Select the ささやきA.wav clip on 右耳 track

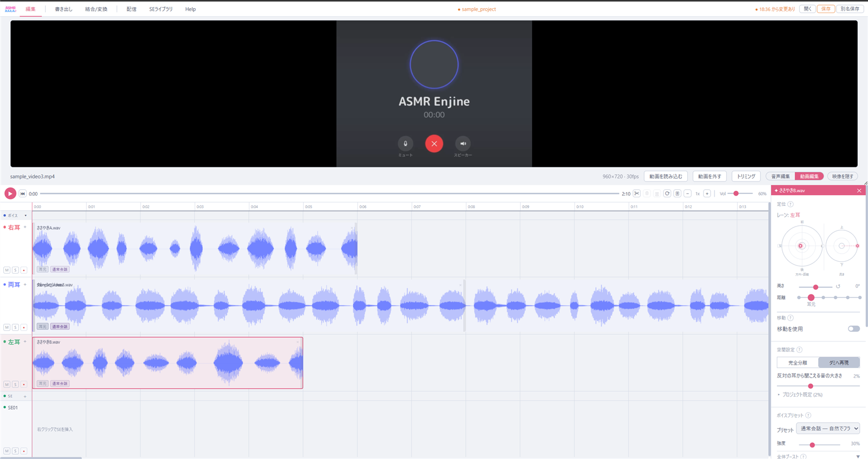194,249
